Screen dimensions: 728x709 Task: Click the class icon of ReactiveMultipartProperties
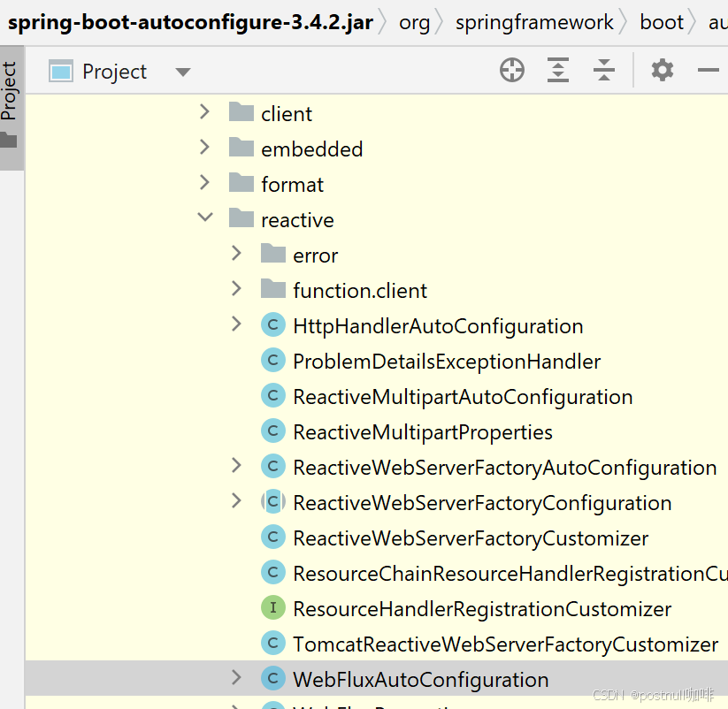(x=273, y=431)
